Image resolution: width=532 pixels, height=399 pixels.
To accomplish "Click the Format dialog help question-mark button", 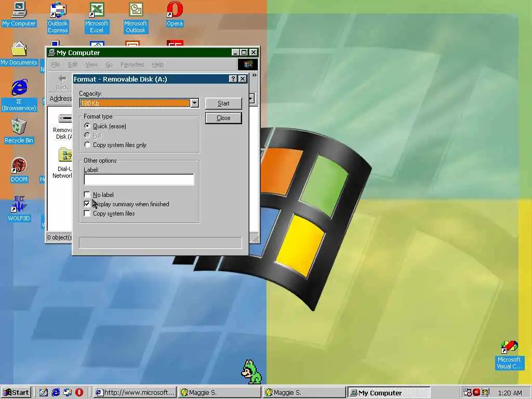I will [233, 79].
